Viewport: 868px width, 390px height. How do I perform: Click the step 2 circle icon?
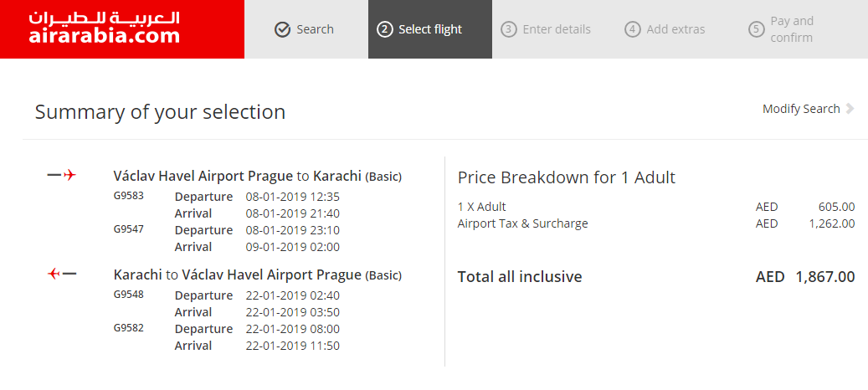[385, 29]
